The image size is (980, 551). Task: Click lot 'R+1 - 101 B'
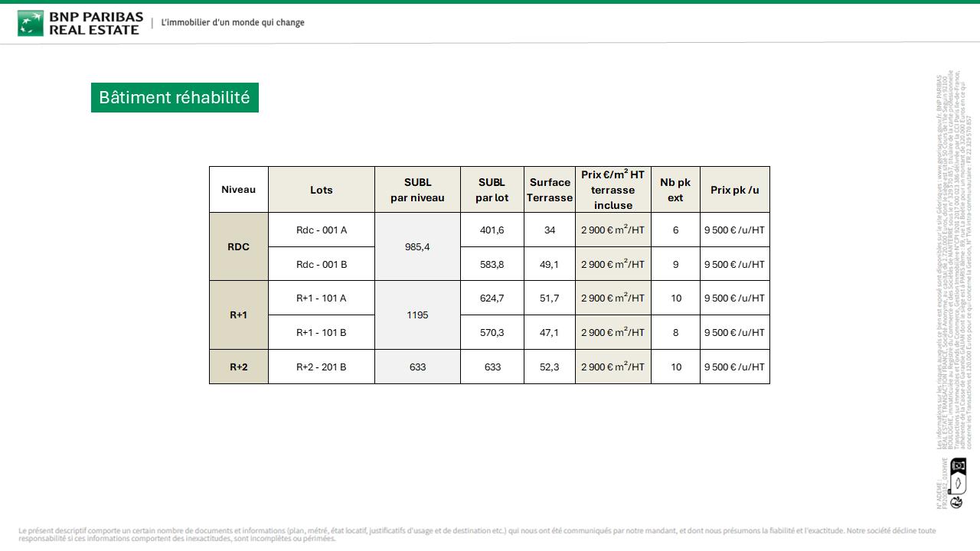click(322, 332)
